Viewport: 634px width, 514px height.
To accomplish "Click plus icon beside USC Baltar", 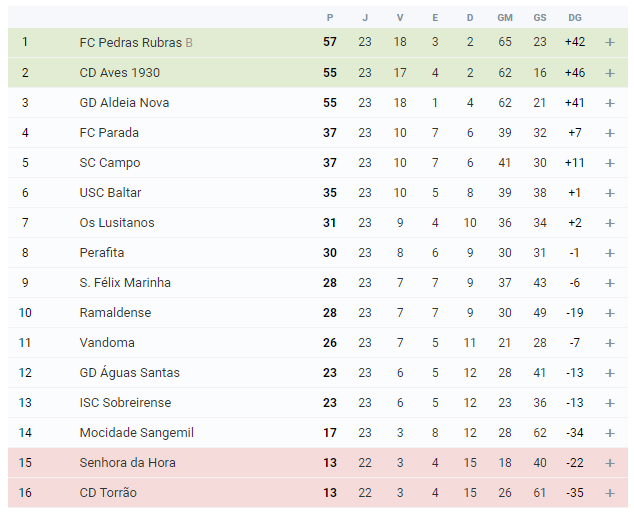I will 610,193.
